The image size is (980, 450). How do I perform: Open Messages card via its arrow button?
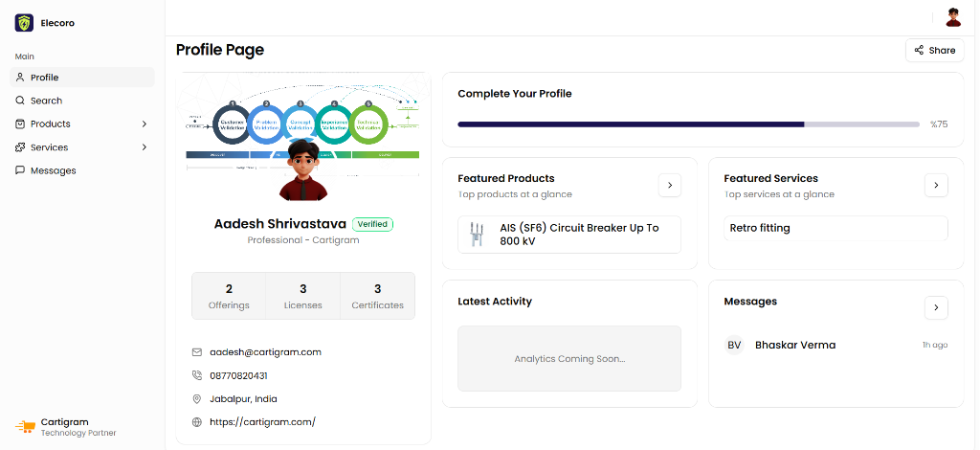tap(936, 307)
